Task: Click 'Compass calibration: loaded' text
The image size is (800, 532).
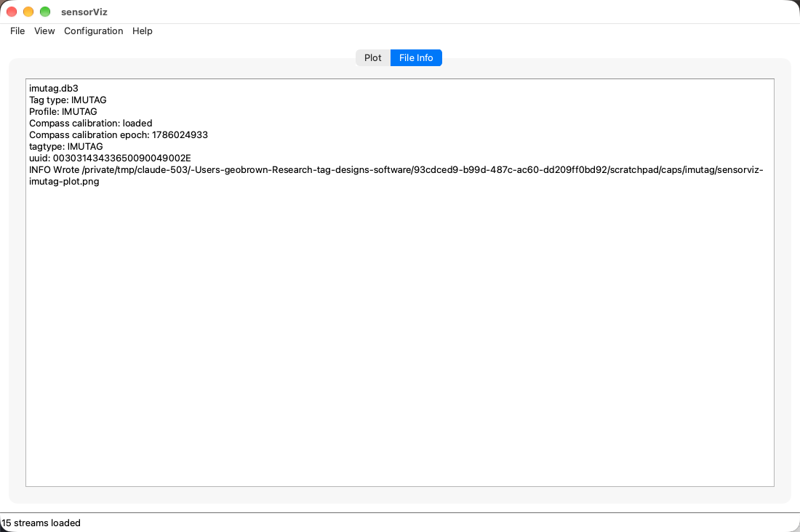Action: 91,124
